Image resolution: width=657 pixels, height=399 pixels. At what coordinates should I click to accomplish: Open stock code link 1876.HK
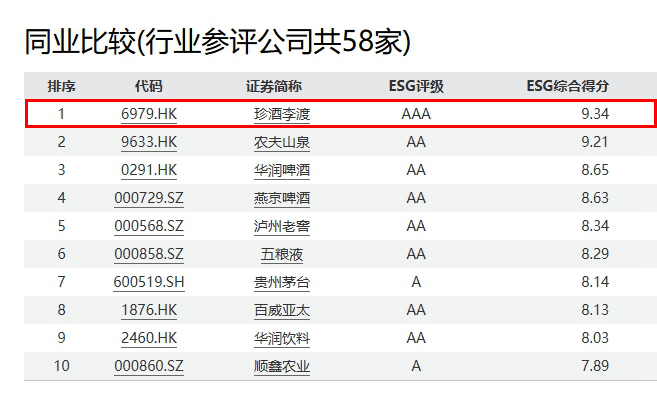[x=149, y=310]
